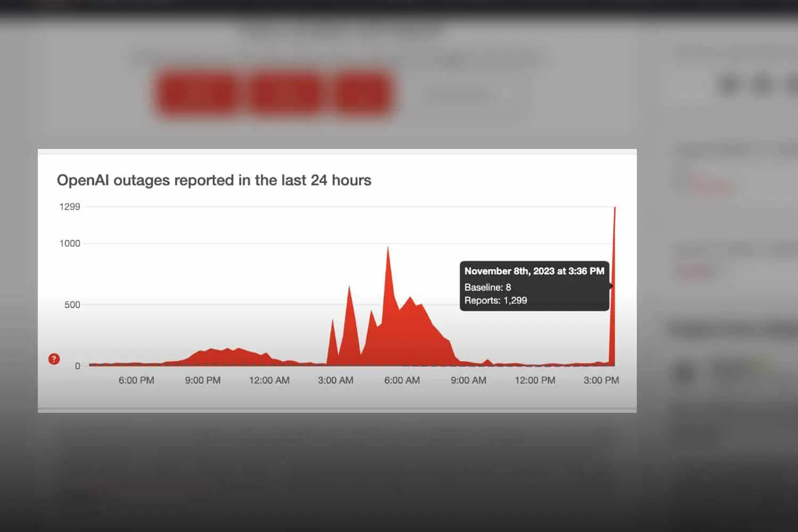Click the 500 y-axis label
Image resolution: width=798 pixels, height=532 pixels.
tap(72, 305)
